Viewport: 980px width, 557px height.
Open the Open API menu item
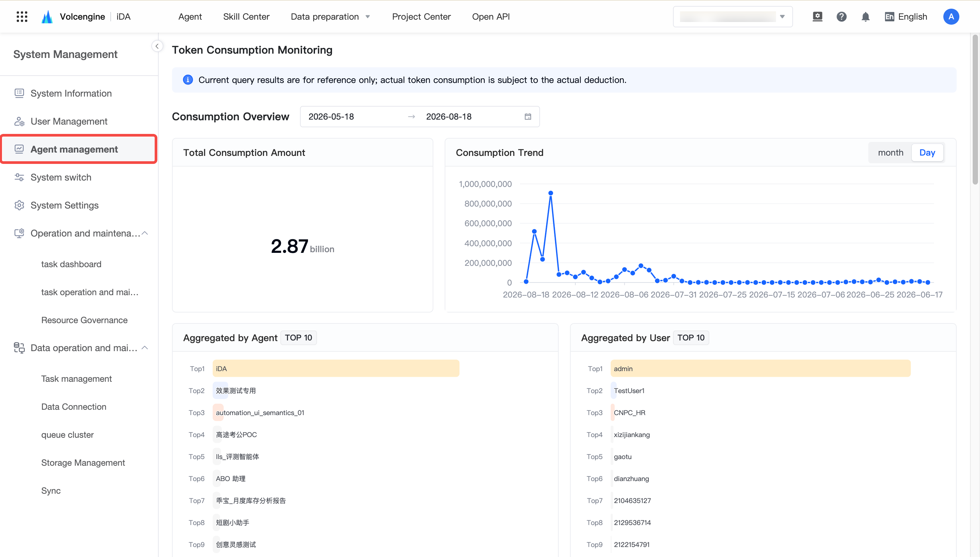pos(491,16)
